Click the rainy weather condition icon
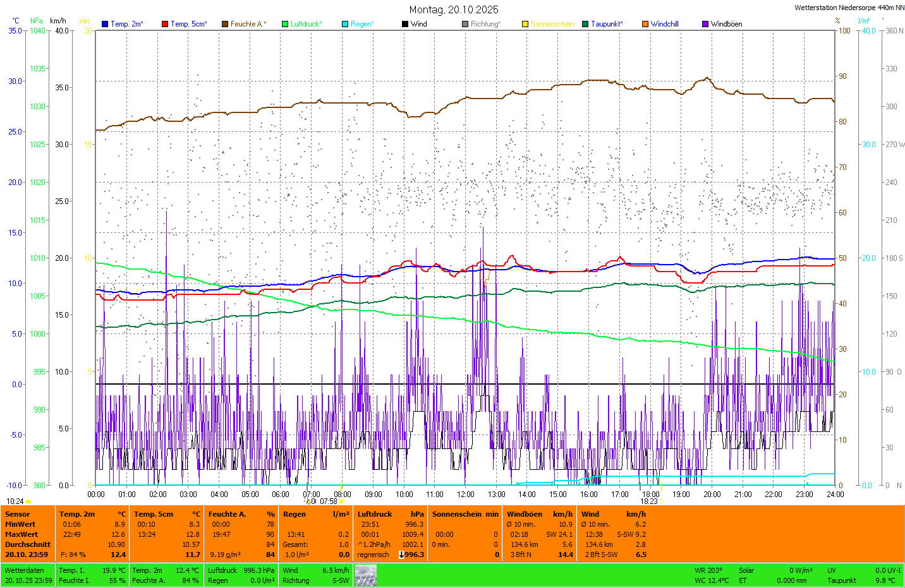The width and height of the screenshot is (905, 588). point(365,575)
